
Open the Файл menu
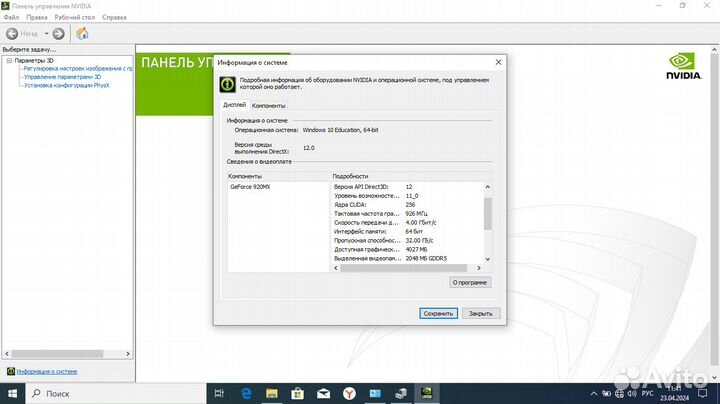pos(12,17)
